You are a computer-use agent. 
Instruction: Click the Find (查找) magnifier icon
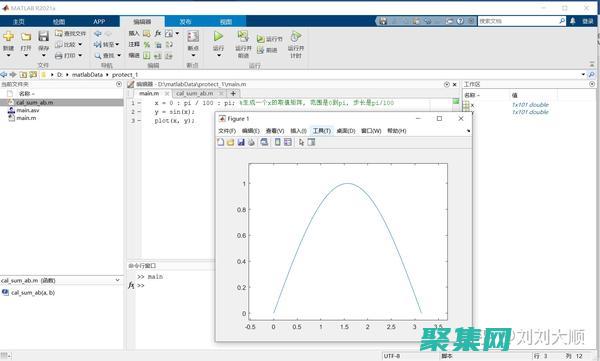98,56
